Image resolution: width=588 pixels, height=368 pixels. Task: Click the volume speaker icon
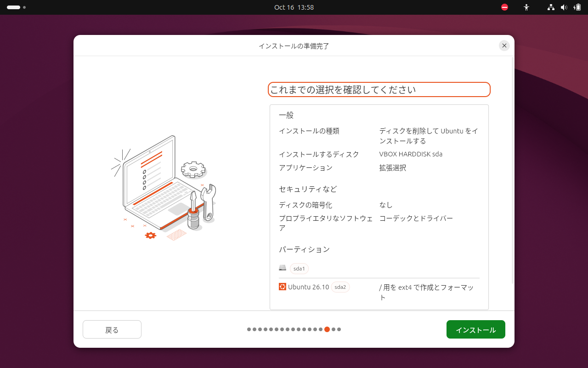click(x=564, y=7)
